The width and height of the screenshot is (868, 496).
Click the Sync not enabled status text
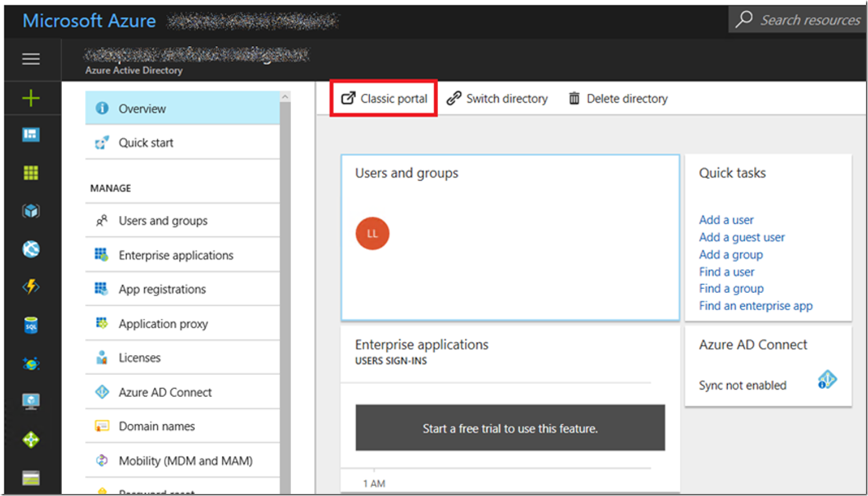pos(742,385)
